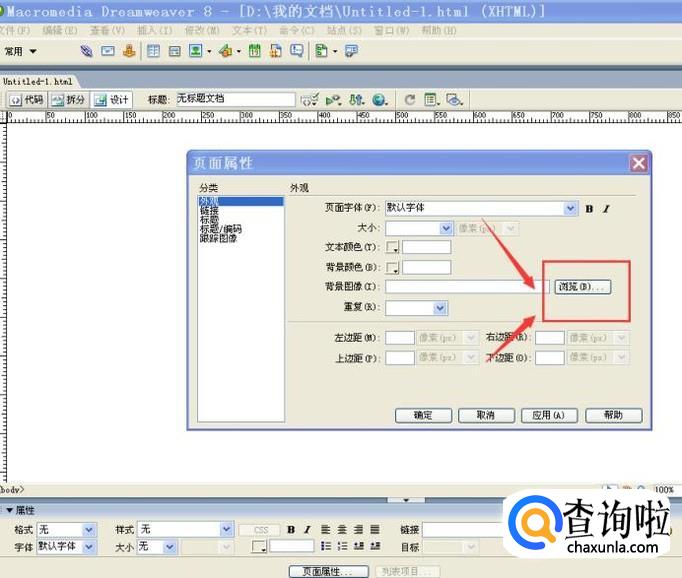The image size is (682, 578).
Task: Click the Image insert icon
Action: [196, 51]
